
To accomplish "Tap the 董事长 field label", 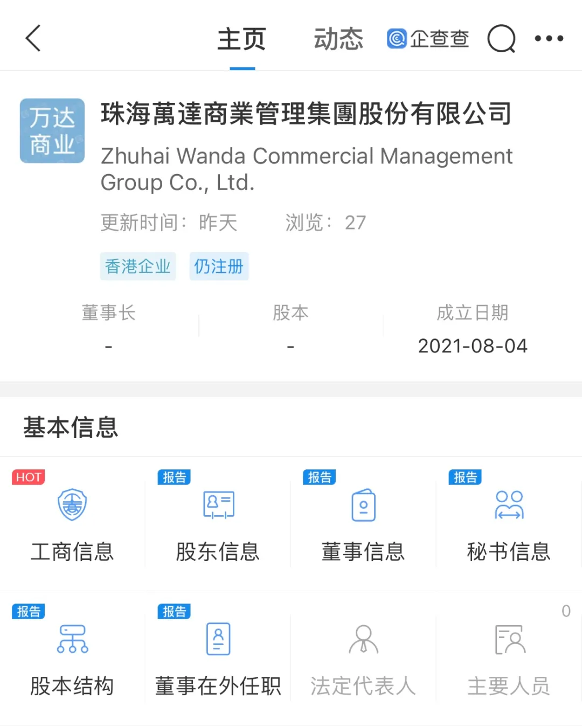I will (x=109, y=313).
